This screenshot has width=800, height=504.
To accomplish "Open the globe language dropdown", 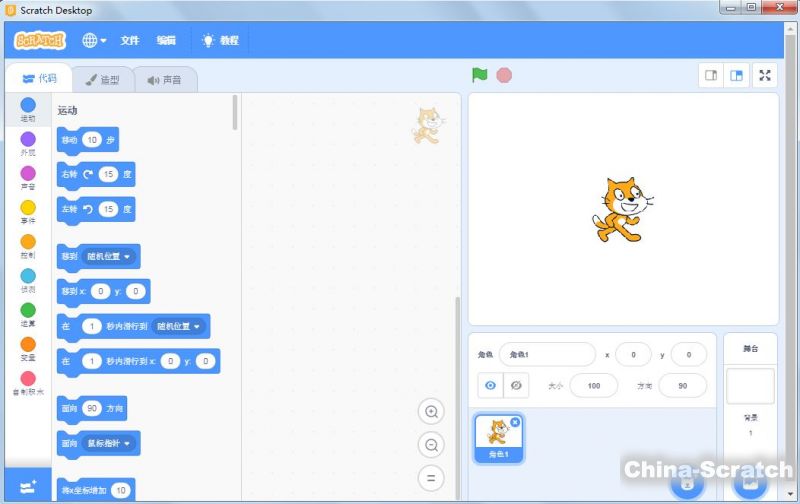I will click(x=94, y=41).
